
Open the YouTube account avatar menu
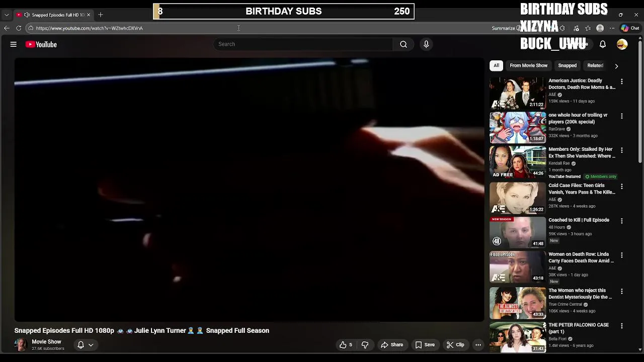(x=622, y=44)
